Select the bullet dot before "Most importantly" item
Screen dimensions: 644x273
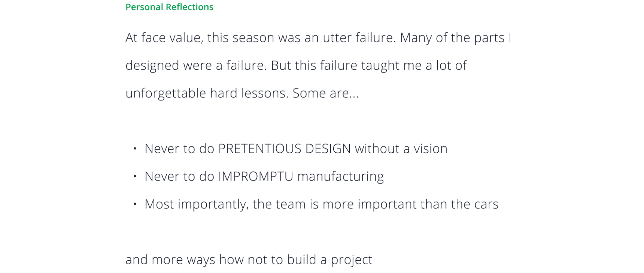[135, 204]
